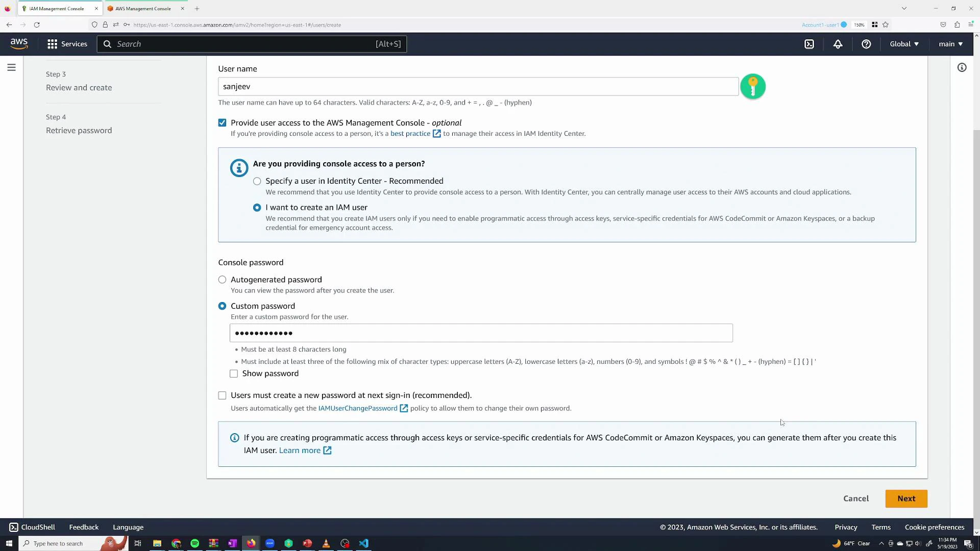The image size is (980, 551).
Task: Click the Next button
Action: (x=906, y=498)
